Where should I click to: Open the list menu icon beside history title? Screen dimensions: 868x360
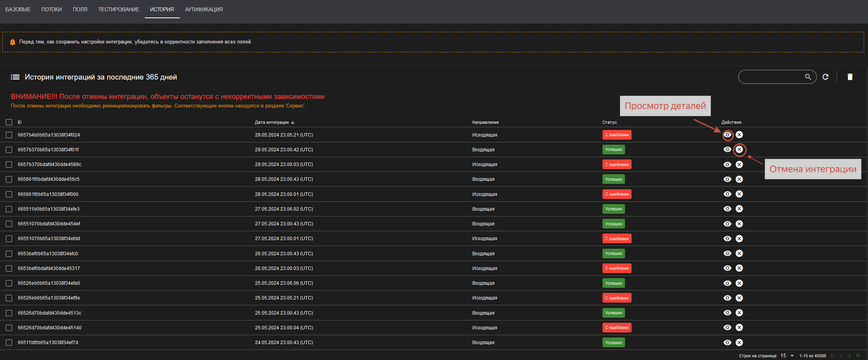(x=15, y=77)
